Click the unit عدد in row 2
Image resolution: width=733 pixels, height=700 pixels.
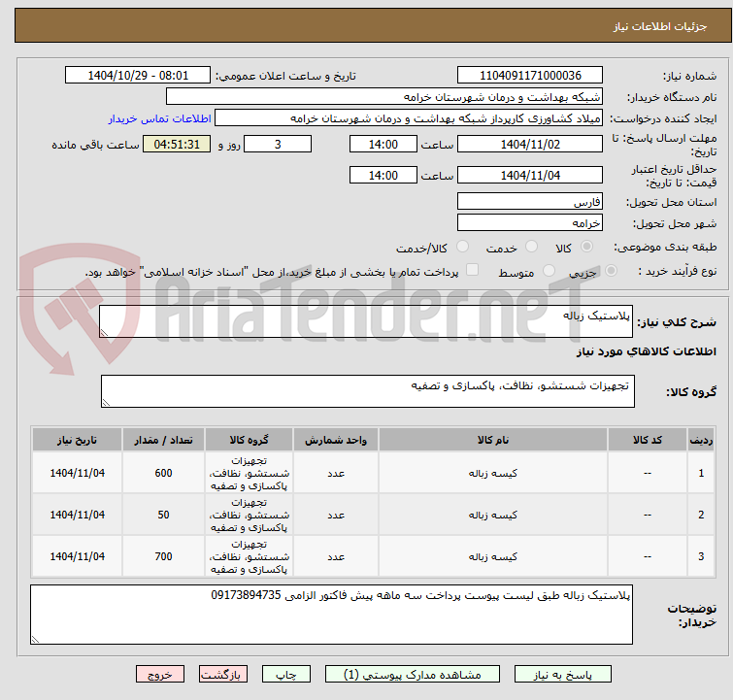click(x=336, y=515)
